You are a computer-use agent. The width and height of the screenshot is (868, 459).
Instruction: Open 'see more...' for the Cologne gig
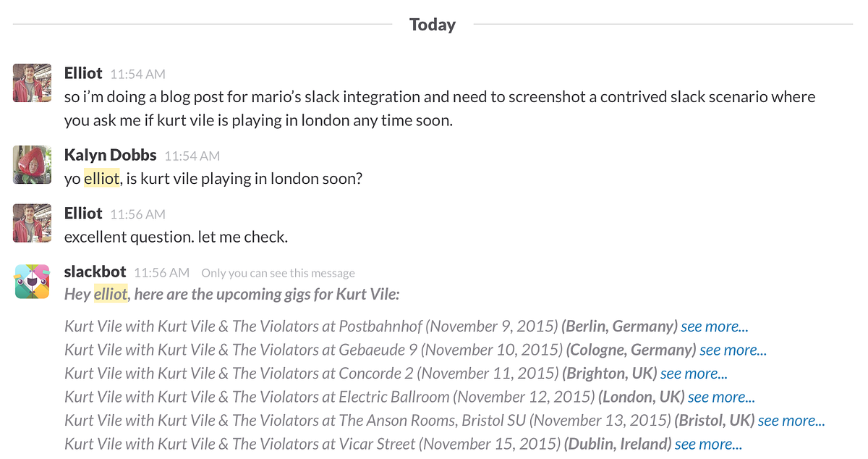click(733, 350)
